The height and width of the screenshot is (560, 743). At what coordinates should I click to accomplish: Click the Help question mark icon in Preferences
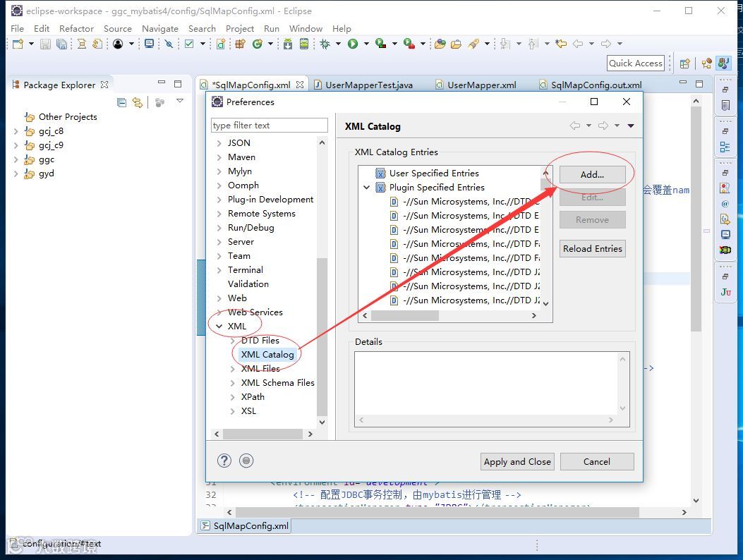click(224, 461)
